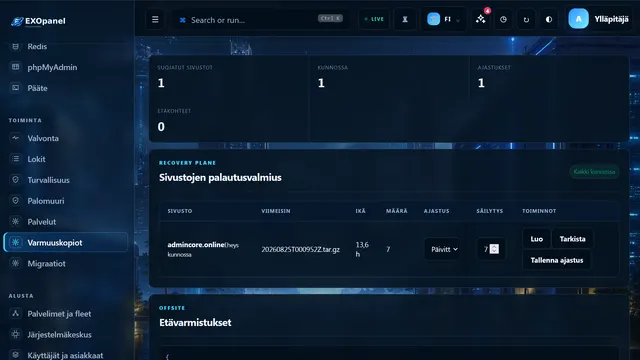
Task: Toggle the hamburger sidebar menu
Action: click(155, 20)
